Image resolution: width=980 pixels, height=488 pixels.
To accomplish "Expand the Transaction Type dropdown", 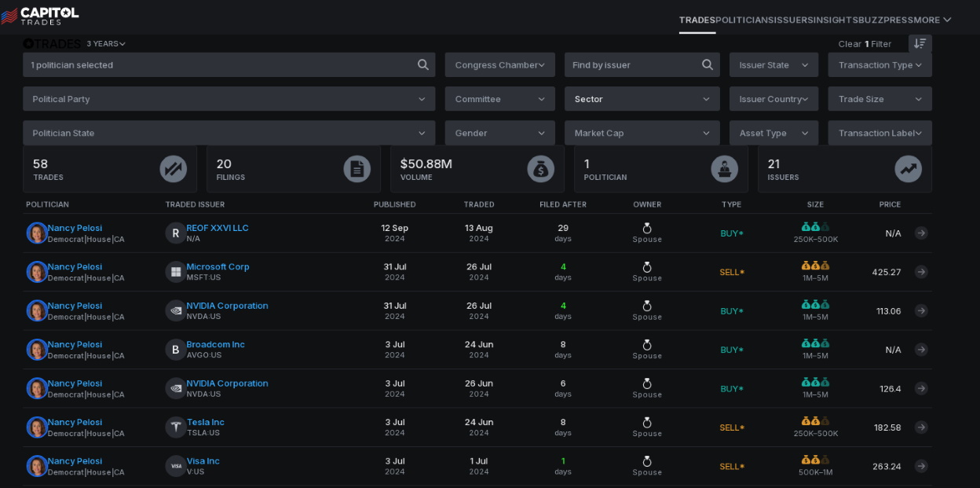I will click(x=880, y=64).
